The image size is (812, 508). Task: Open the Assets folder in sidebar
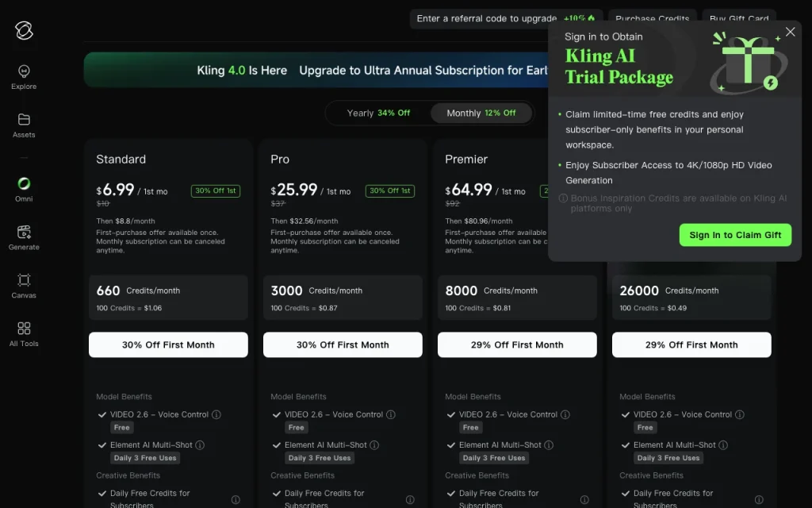tap(24, 125)
